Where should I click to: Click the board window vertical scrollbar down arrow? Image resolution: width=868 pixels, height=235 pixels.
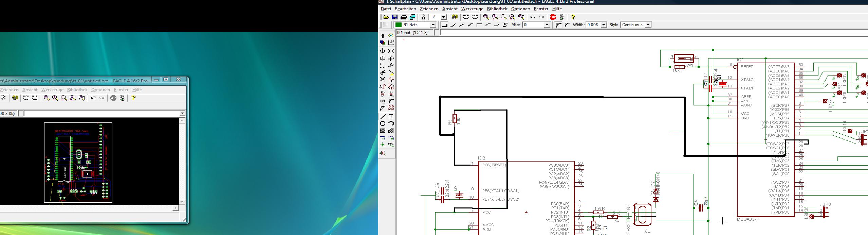pyautogui.click(x=182, y=202)
